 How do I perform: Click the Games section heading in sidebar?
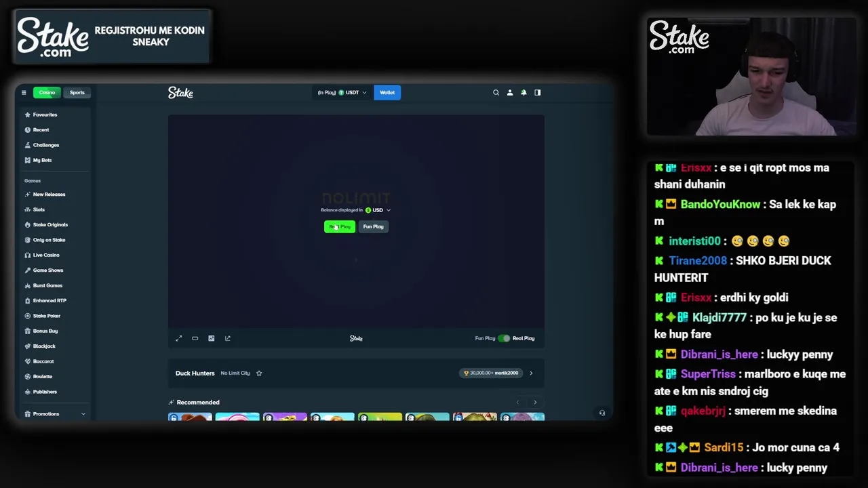click(x=33, y=181)
